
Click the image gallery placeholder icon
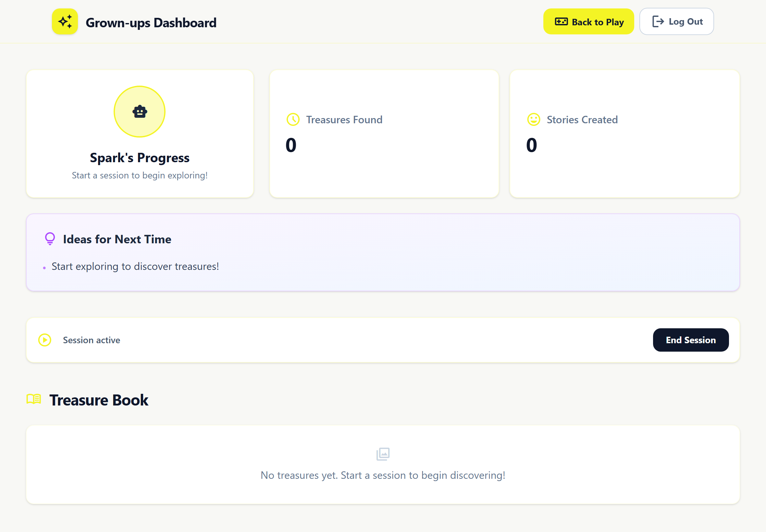click(383, 454)
